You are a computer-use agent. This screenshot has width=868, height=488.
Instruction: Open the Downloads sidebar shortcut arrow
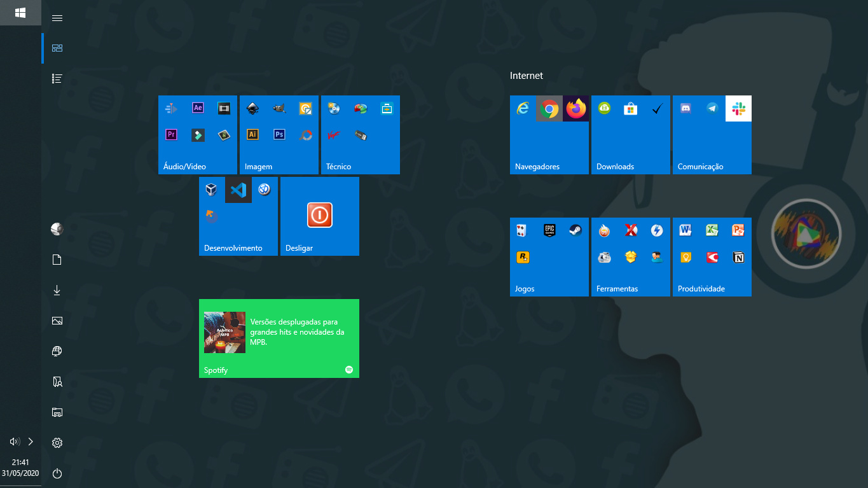click(57, 290)
